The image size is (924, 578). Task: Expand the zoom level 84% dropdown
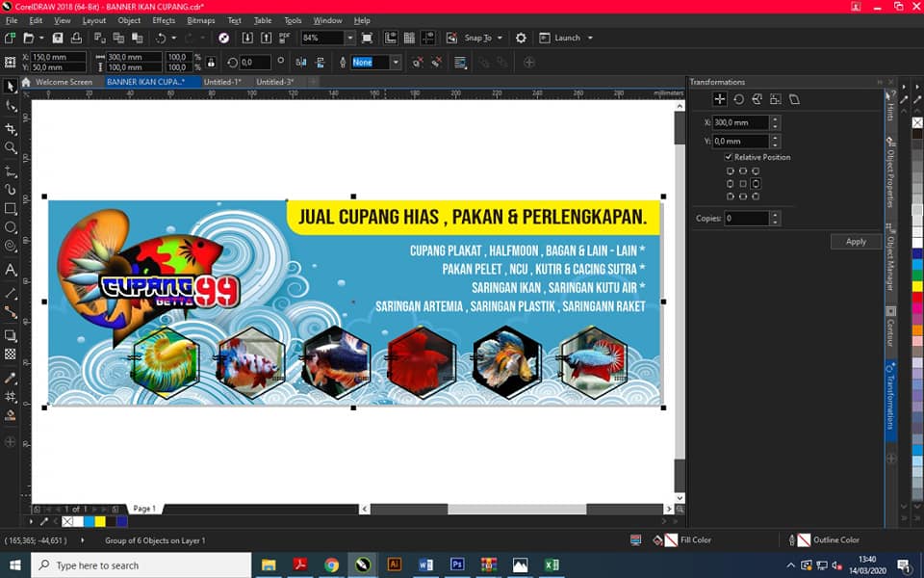point(350,38)
